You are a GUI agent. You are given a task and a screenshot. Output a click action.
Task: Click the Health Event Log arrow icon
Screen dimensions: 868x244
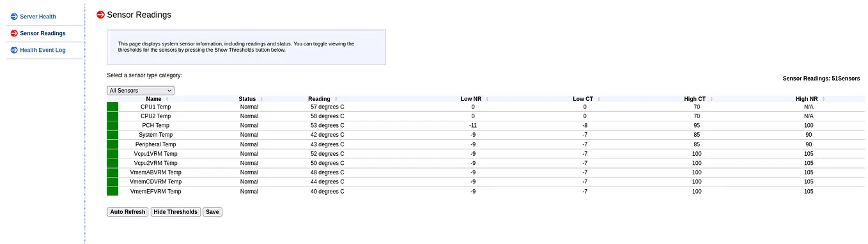(14, 50)
